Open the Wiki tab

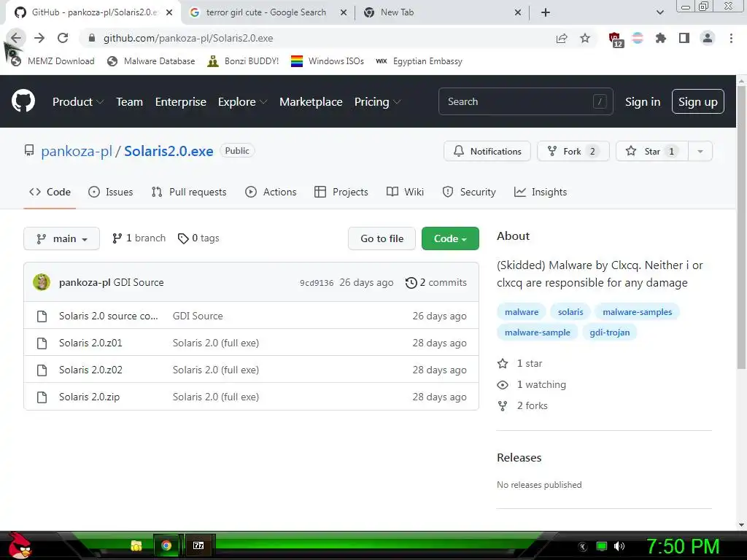pyautogui.click(x=405, y=192)
